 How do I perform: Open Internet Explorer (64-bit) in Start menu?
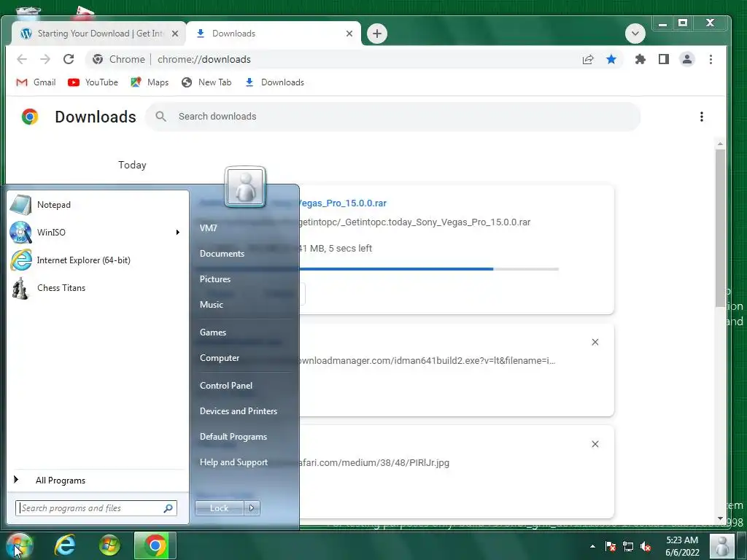[x=98, y=260]
